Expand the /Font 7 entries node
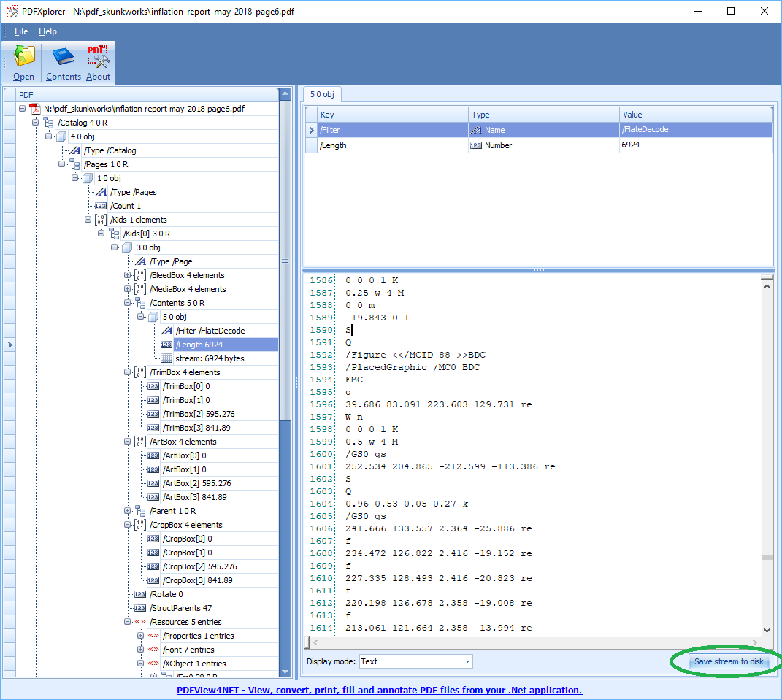The image size is (782, 700). [x=140, y=650]
